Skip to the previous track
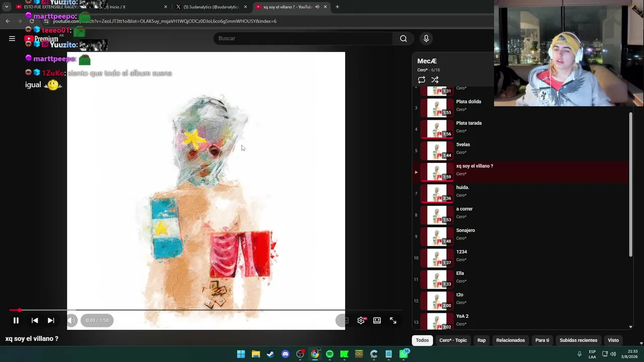The image size is (644, 362). (35, 320)
